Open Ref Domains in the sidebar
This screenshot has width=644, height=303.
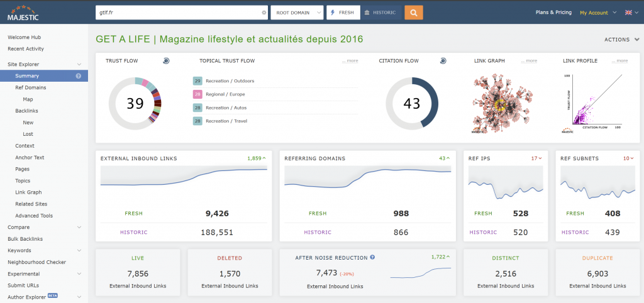31,87
